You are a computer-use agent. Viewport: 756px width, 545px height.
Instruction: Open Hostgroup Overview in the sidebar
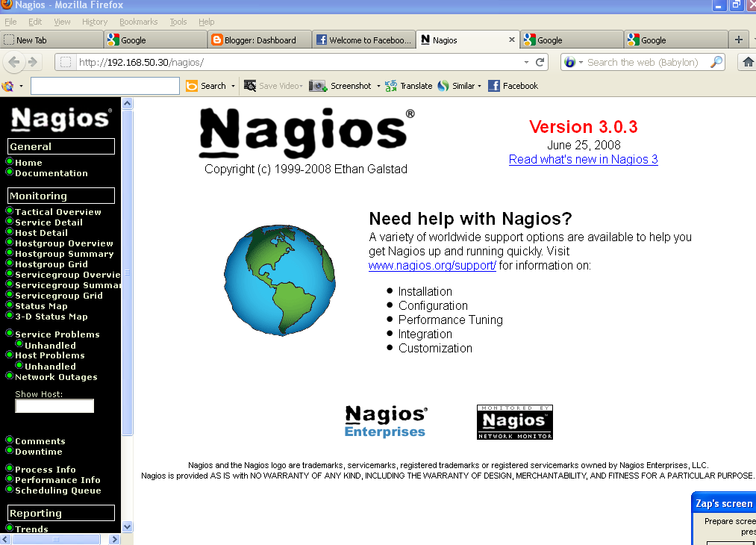63,243
